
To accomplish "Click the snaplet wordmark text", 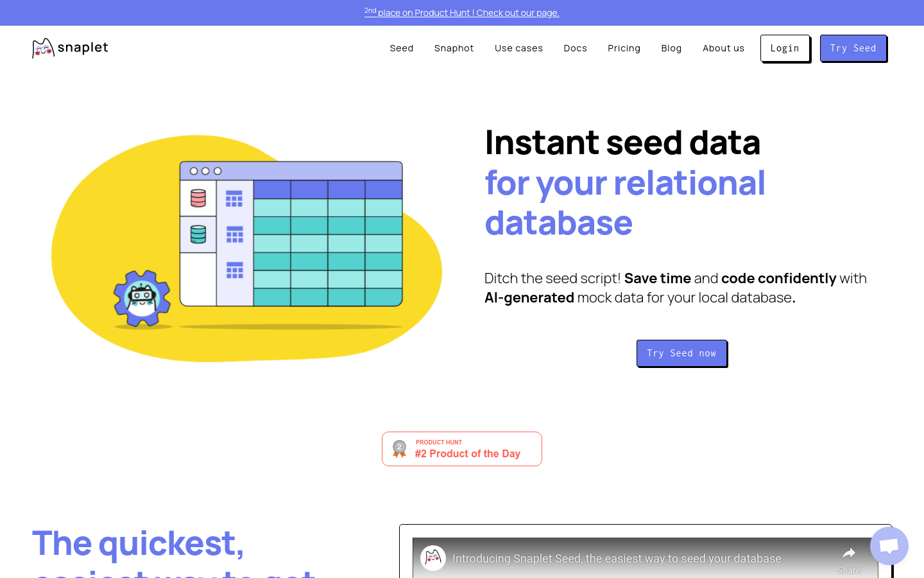I will [x=83, y=48].
